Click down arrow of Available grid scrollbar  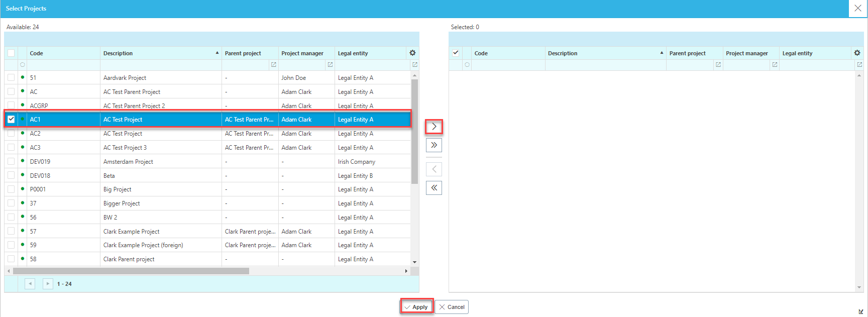[x=414, y=262]
